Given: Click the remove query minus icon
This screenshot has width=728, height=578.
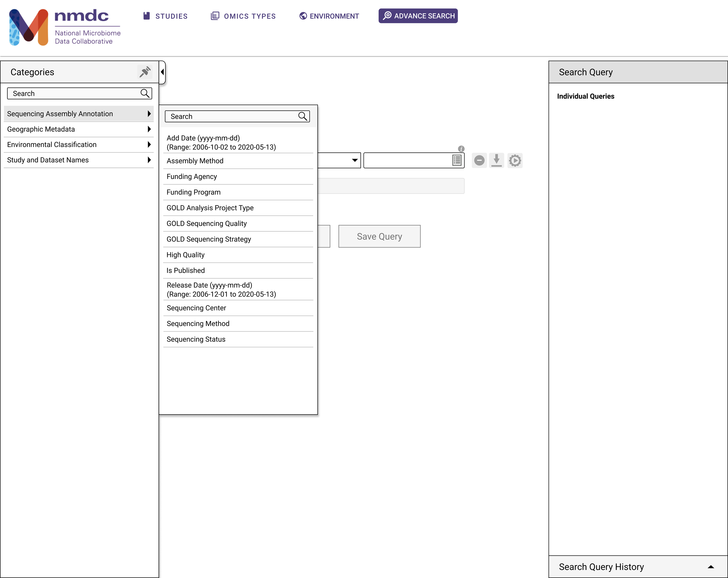Looking at the screenshot, I should [x=479, y=160].
